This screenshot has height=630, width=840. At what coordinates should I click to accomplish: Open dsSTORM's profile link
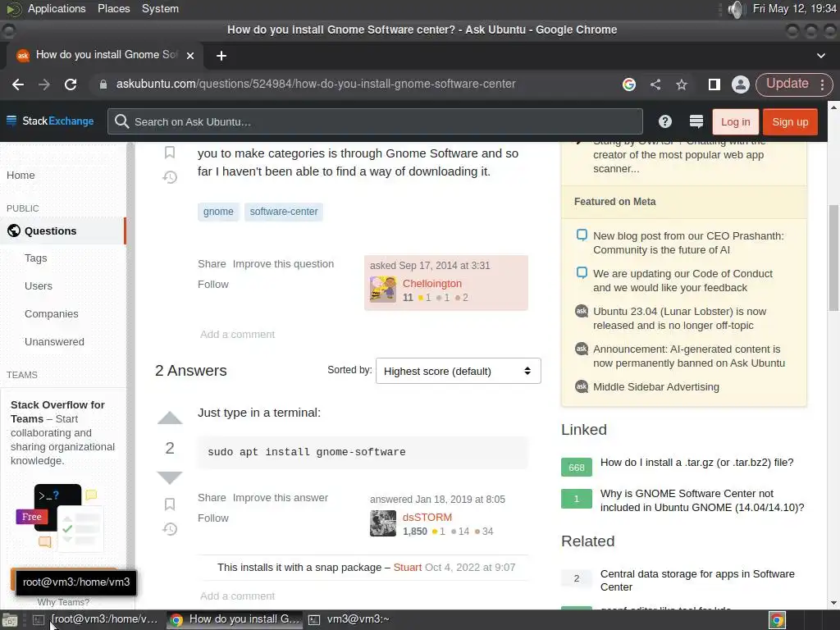[x=427, y=517]
